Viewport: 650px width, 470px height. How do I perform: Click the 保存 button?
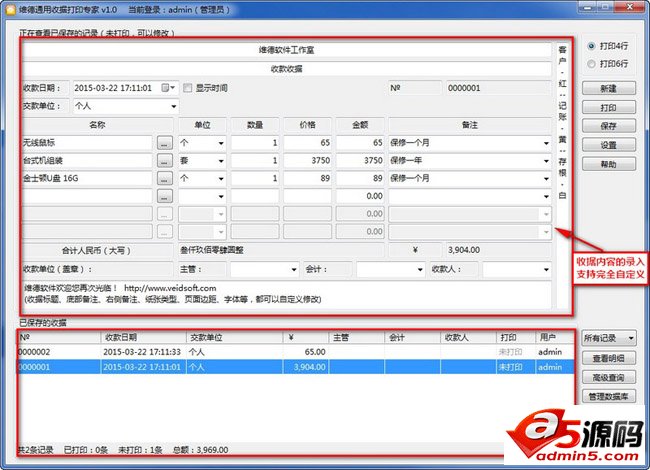point(609,126)
